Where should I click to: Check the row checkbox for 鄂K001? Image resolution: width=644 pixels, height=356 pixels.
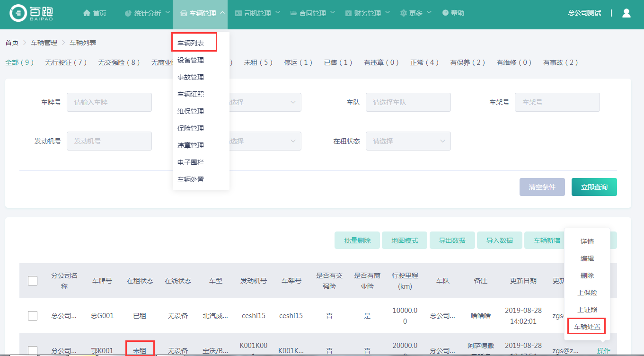click(x=33, y=350)
